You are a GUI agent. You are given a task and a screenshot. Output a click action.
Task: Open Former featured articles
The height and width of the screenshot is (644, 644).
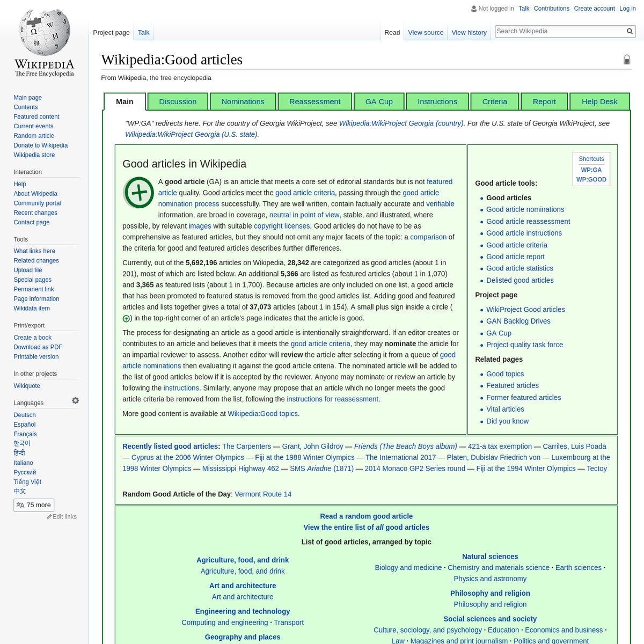(524, 398)
